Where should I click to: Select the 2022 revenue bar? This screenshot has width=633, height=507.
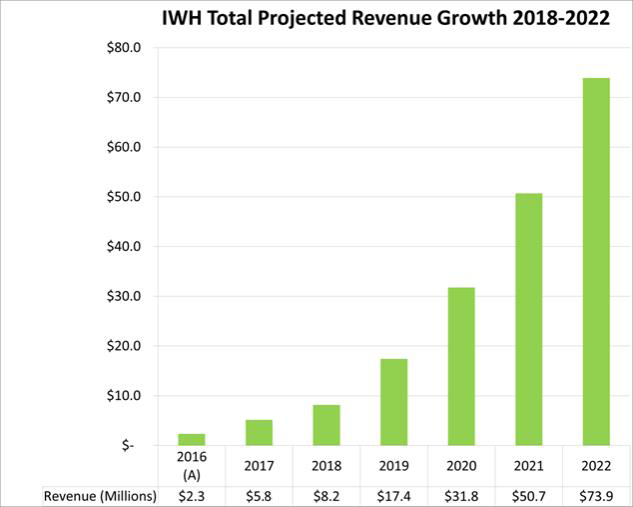click(x=596, y=261)
